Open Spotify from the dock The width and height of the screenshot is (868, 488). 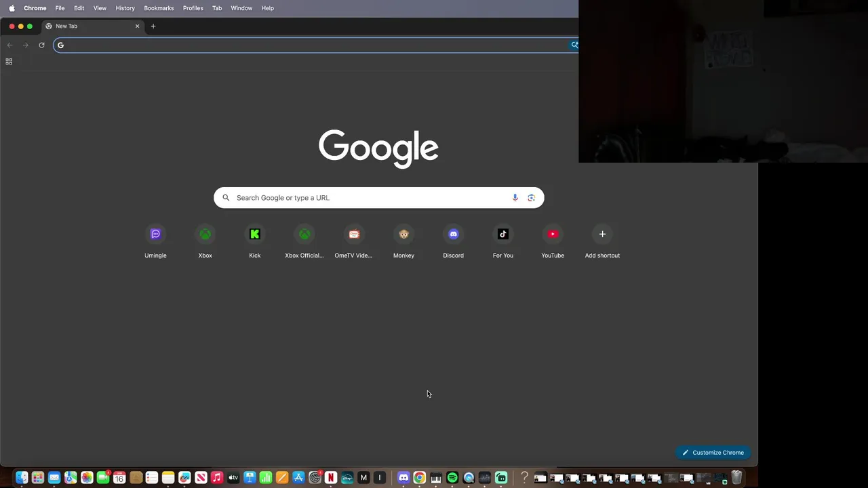[452, 478]
